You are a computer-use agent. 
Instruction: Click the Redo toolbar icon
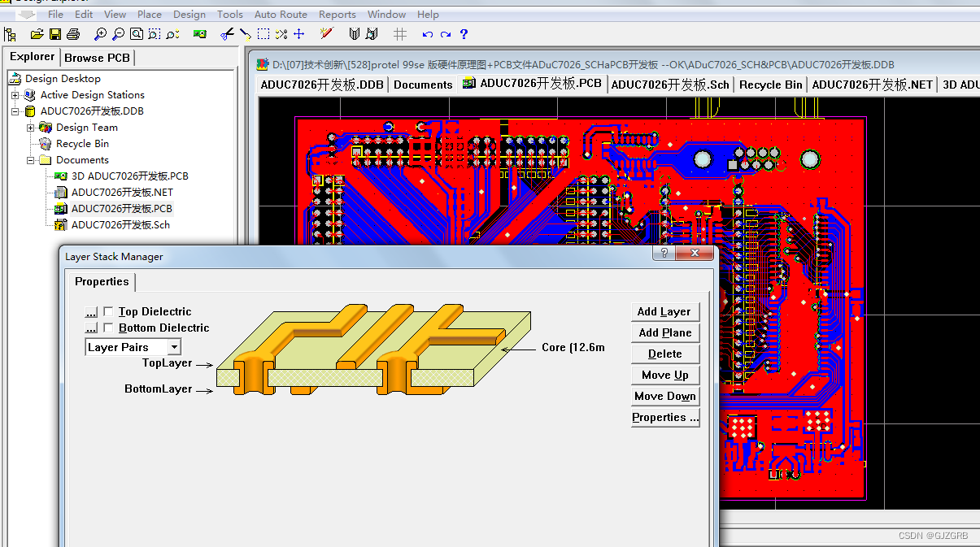(x=444, y=34)
